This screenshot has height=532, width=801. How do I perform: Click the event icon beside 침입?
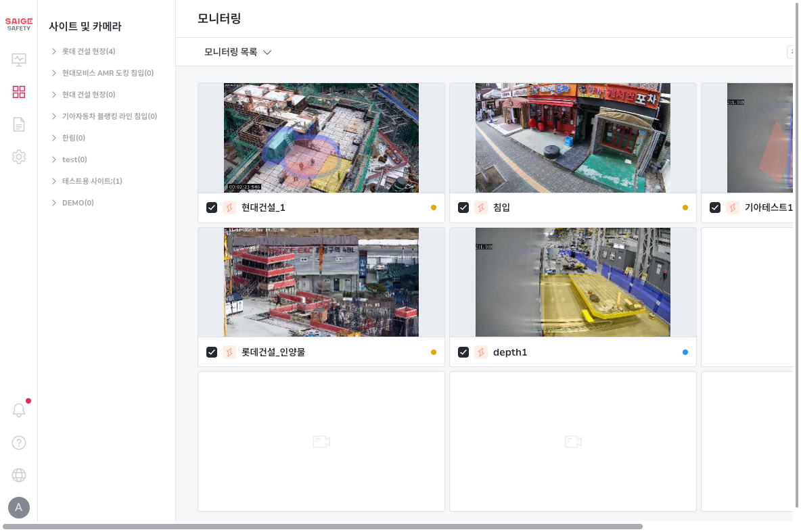481,208
